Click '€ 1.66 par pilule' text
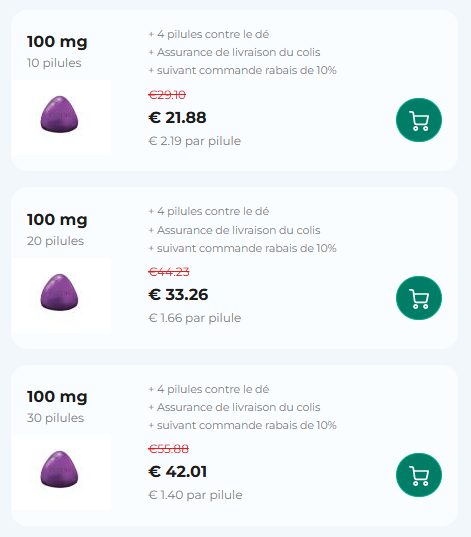This screenshot has width=471, height=537. click(x=195, y=318)
